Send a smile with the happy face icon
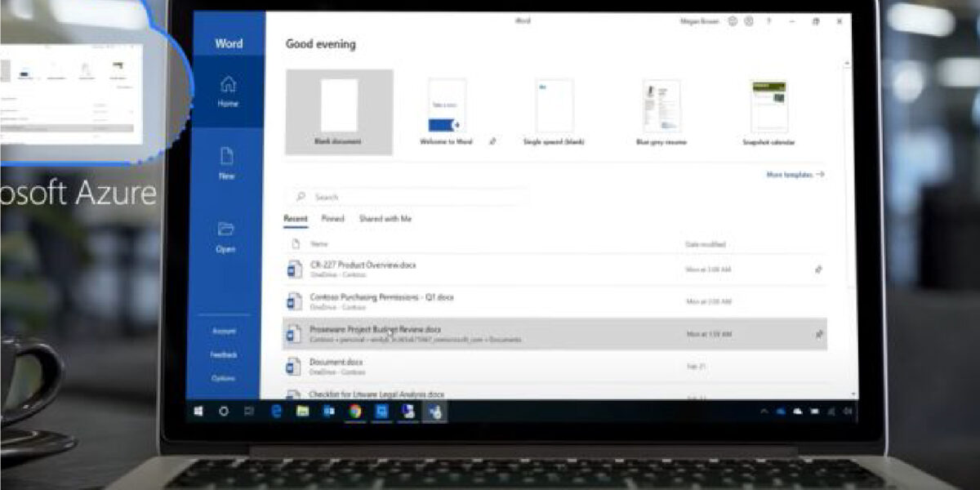 click(x=733, y=21)
